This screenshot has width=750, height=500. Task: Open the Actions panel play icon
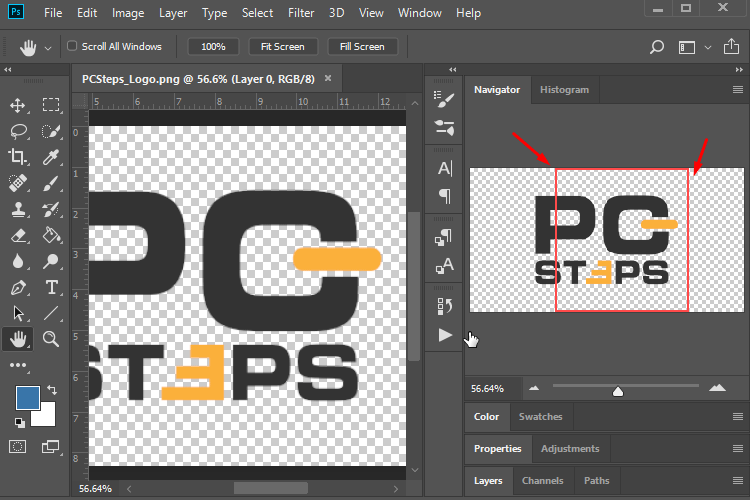coord(445,335)
